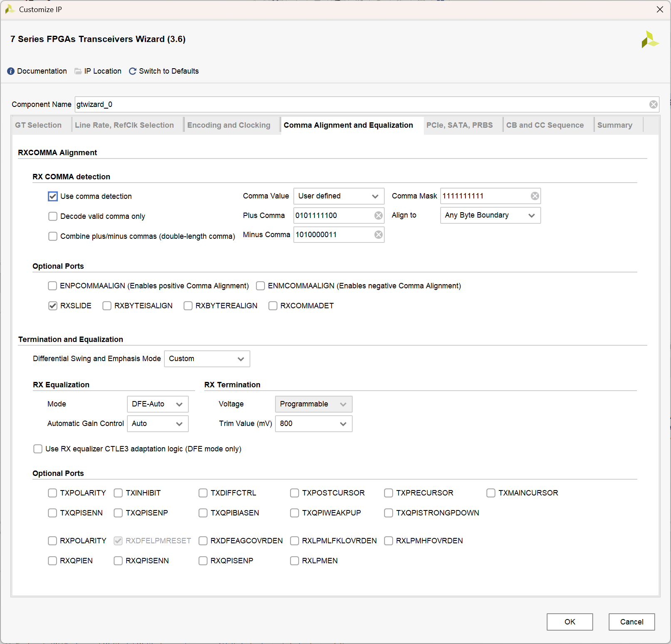Check the TXQPIBIASEN port
The height and width of the screenshot is (644, 671).
point(203,513)
